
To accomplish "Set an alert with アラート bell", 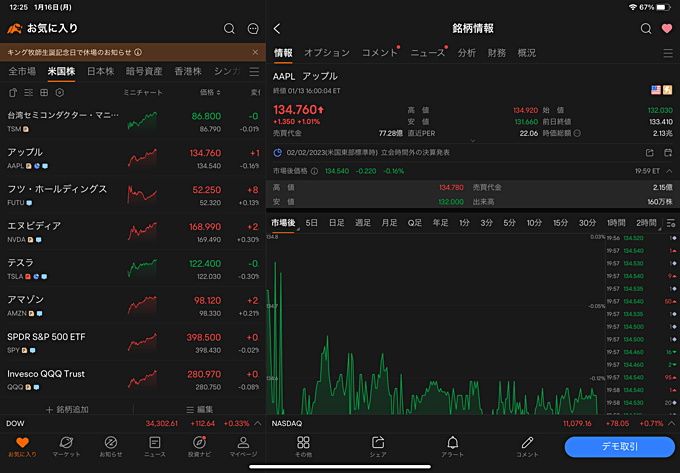I will tap(452, 447).
